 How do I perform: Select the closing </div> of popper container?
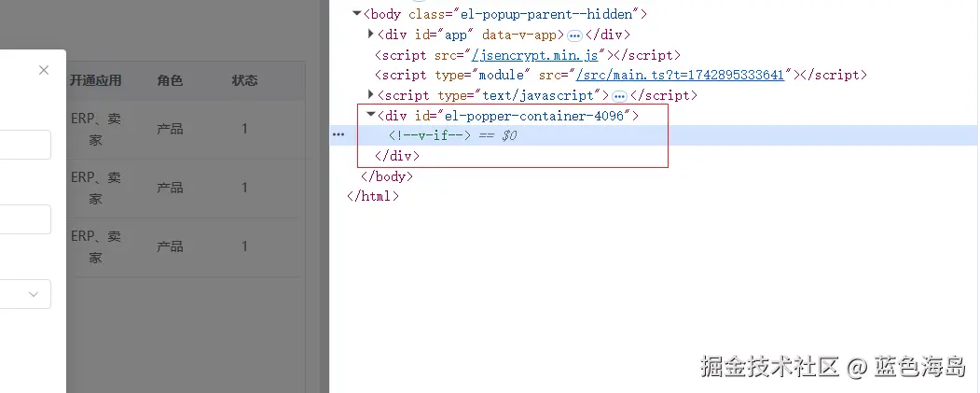397,156
